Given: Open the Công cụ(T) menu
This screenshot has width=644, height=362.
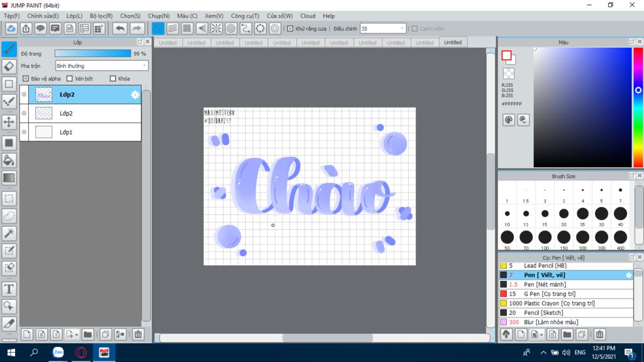Looking at the screenshot, I should [x=245, y=16].
